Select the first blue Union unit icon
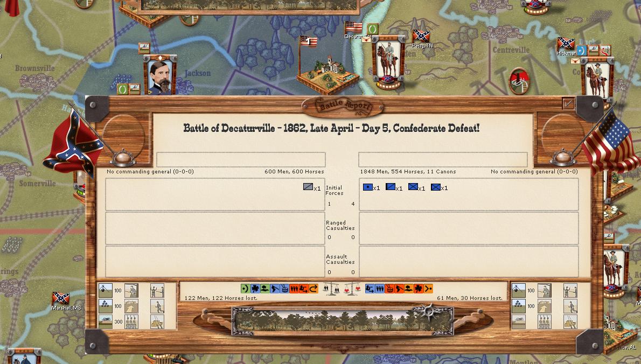The width and height of the screenshot is (641, 364). coord(368,187)
